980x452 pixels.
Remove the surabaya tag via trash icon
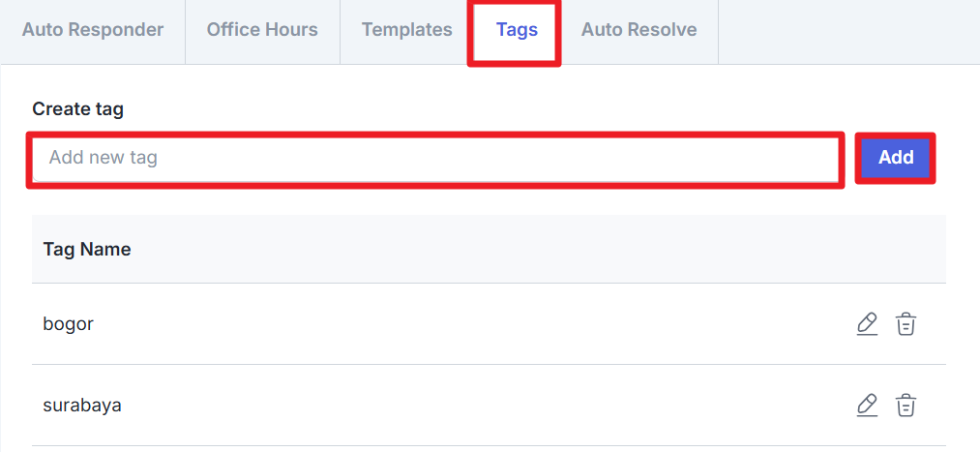click(906, 406)
